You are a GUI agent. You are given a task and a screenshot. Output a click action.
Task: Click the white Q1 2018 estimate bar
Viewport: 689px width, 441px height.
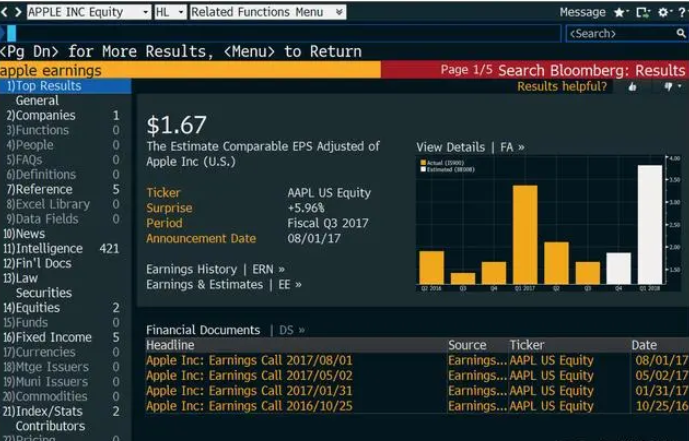[650, 224]
